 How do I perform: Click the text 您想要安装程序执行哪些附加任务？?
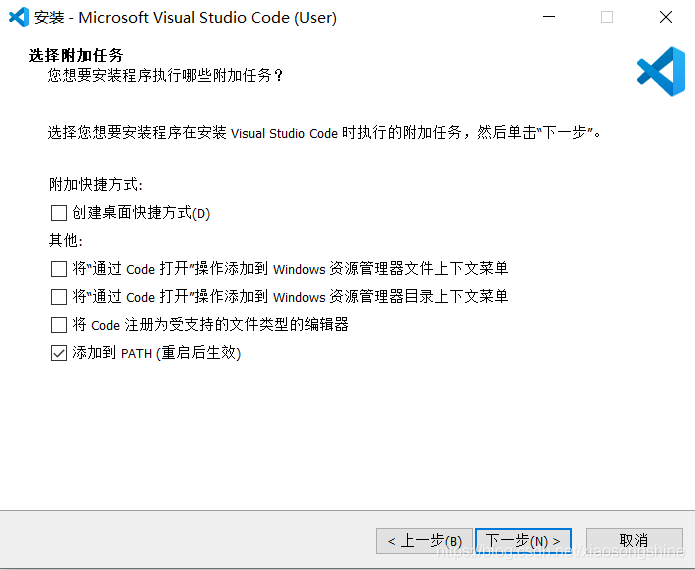coord(165,76)
